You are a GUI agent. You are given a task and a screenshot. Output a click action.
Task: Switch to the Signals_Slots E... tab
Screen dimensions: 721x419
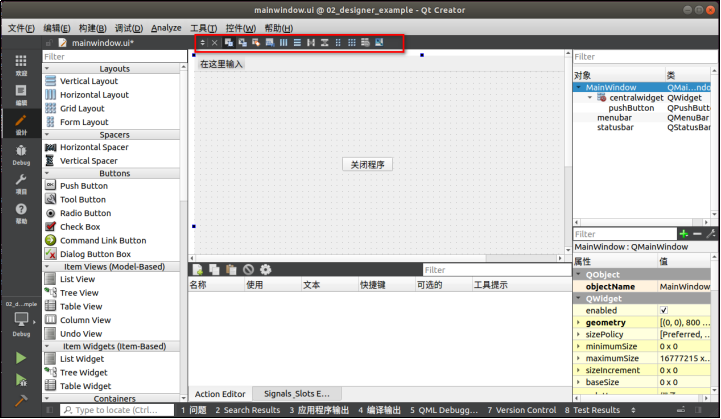click(x=297, y=394)
